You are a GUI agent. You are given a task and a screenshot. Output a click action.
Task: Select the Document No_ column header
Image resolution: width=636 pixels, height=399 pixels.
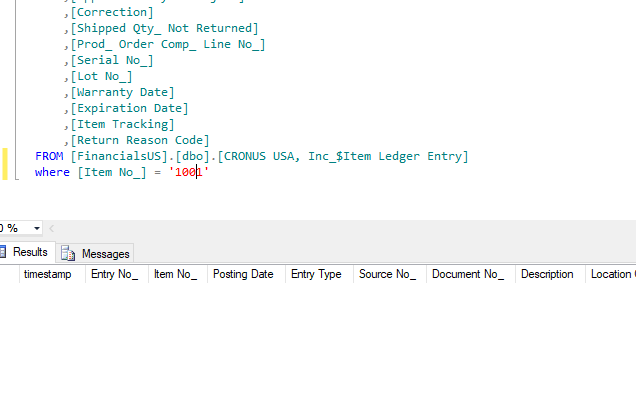[471, 274]
